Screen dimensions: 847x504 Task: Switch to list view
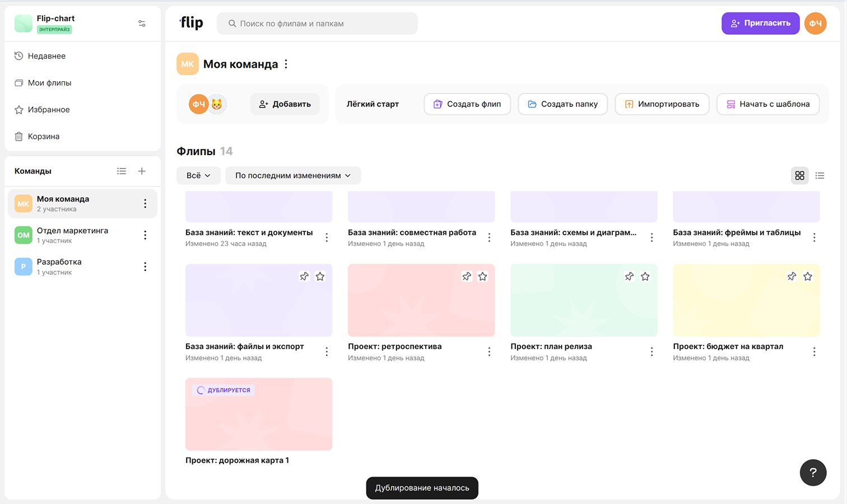click(820, 176)
